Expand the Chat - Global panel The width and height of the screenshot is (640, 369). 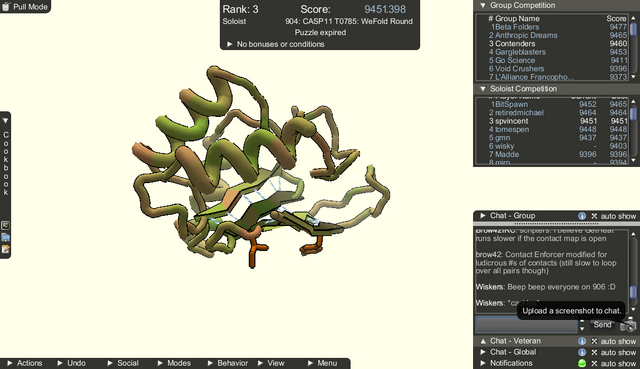tap(483, 352)
